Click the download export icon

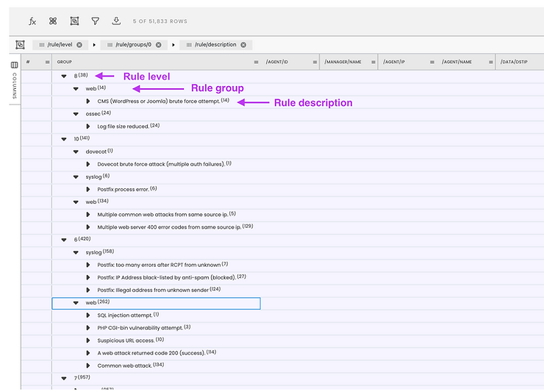click(116, 21)
